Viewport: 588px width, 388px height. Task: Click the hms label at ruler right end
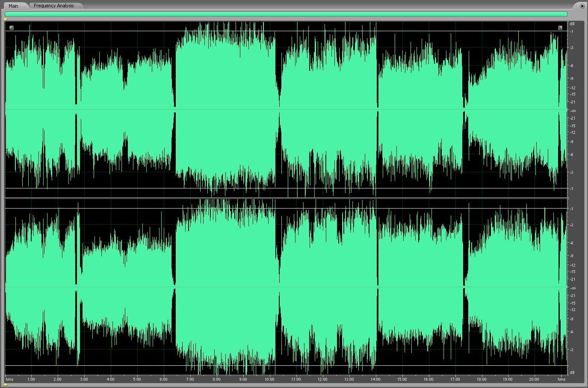pos(561,379)
